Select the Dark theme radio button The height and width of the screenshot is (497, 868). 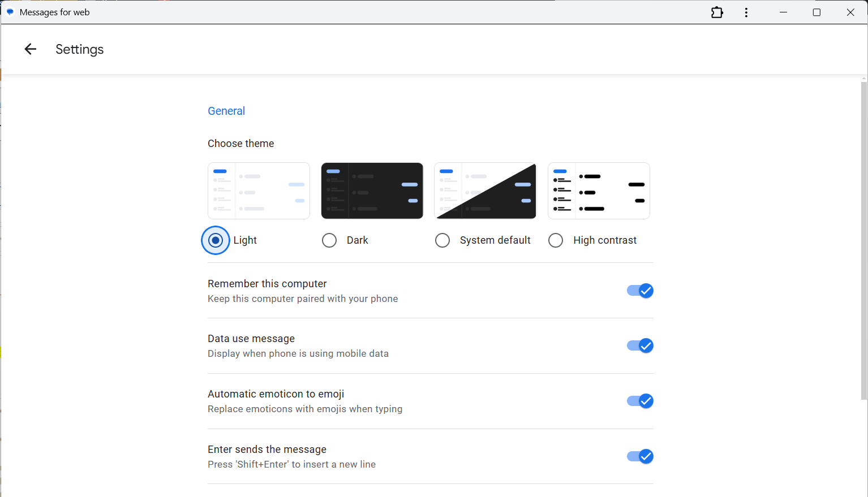[329, 240]
